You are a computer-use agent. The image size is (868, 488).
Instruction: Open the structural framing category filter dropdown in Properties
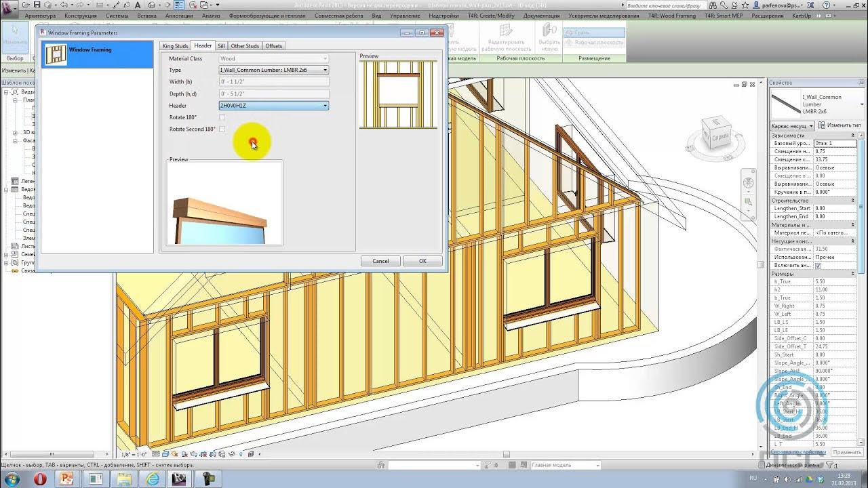(792, 125)
